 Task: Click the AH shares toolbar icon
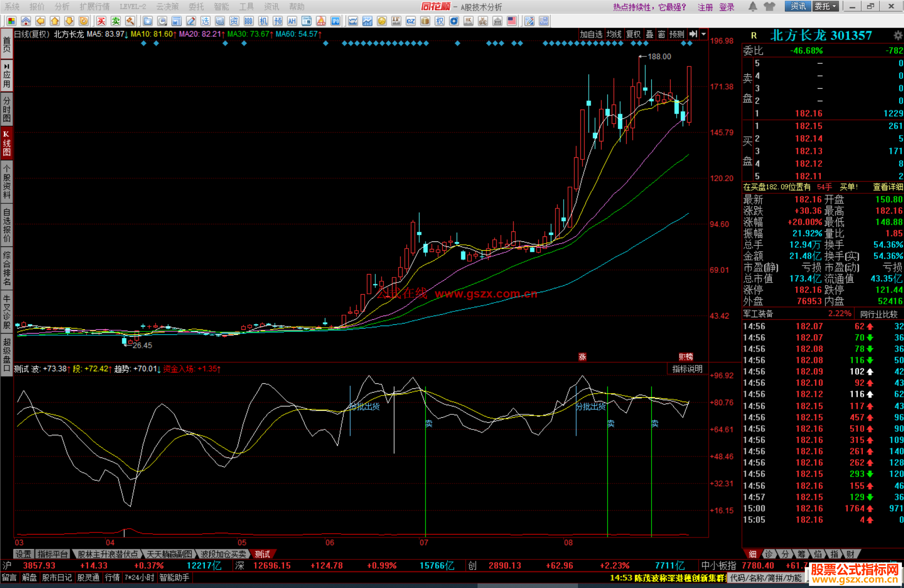click(292, 21)
